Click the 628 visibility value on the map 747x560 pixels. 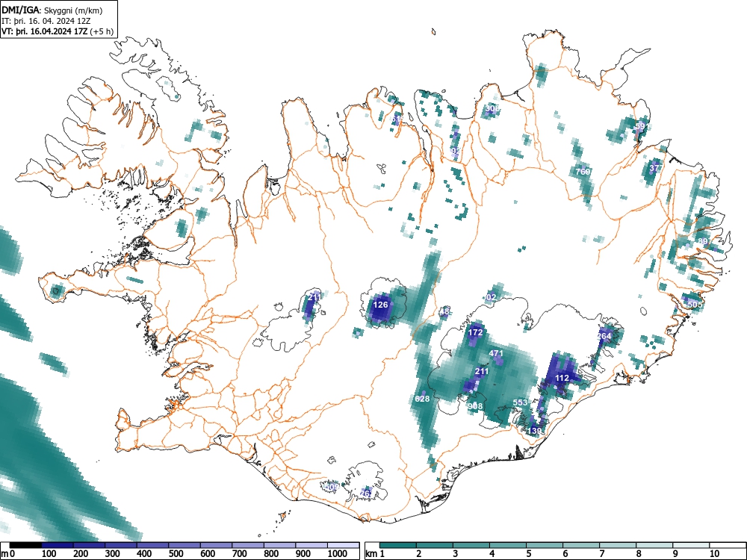coord(422,399)
